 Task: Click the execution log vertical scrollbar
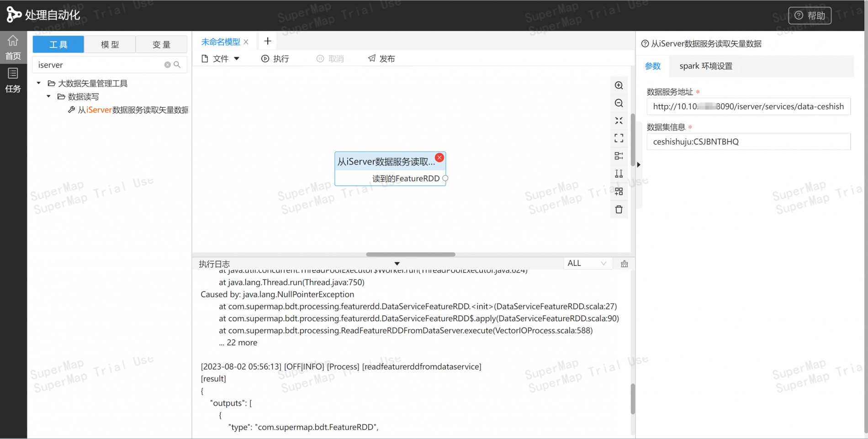pos(633,399)
